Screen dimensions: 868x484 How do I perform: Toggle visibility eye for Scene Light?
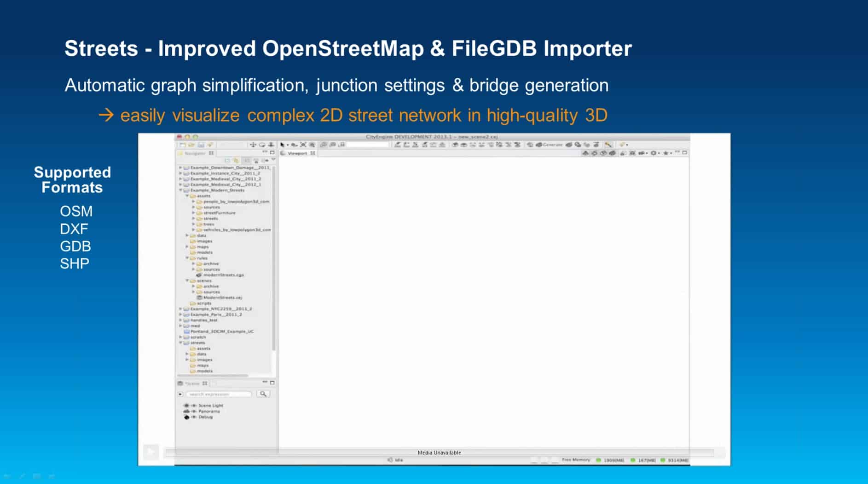pos(194,406)
